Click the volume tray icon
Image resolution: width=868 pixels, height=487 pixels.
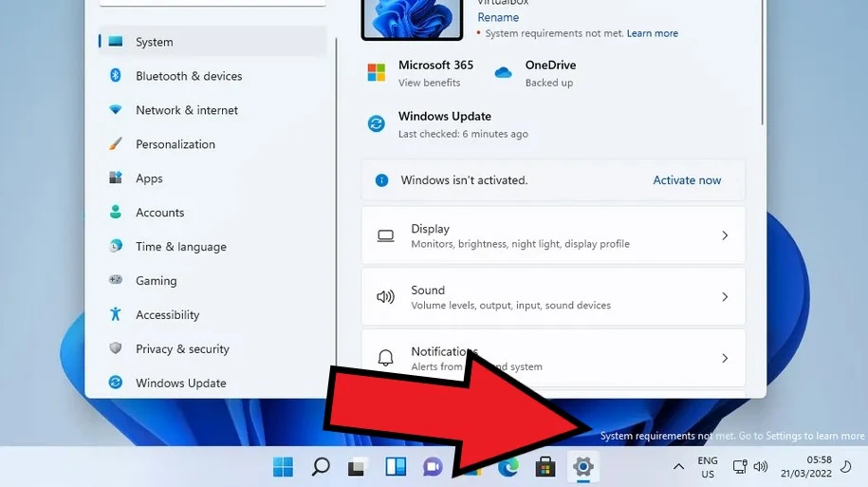761,467
